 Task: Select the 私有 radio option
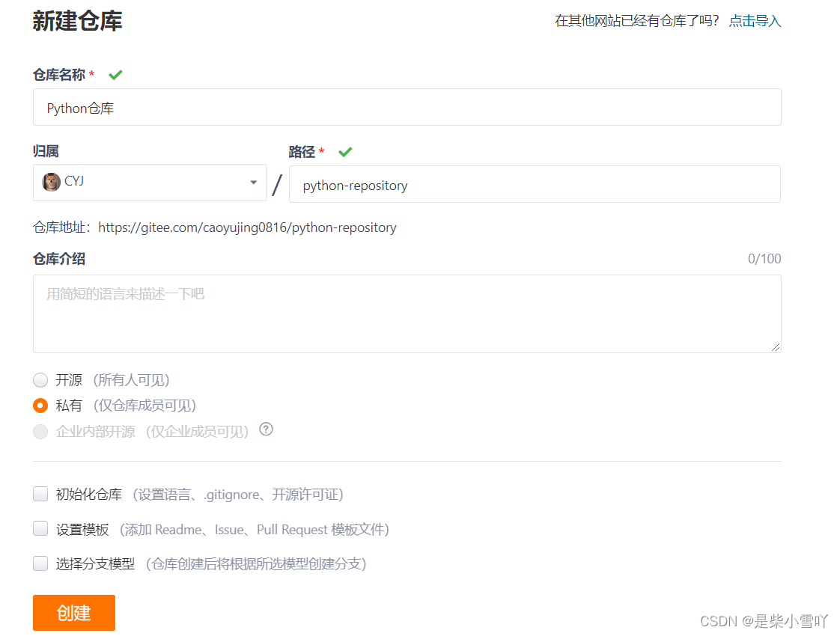pos(40,406)
